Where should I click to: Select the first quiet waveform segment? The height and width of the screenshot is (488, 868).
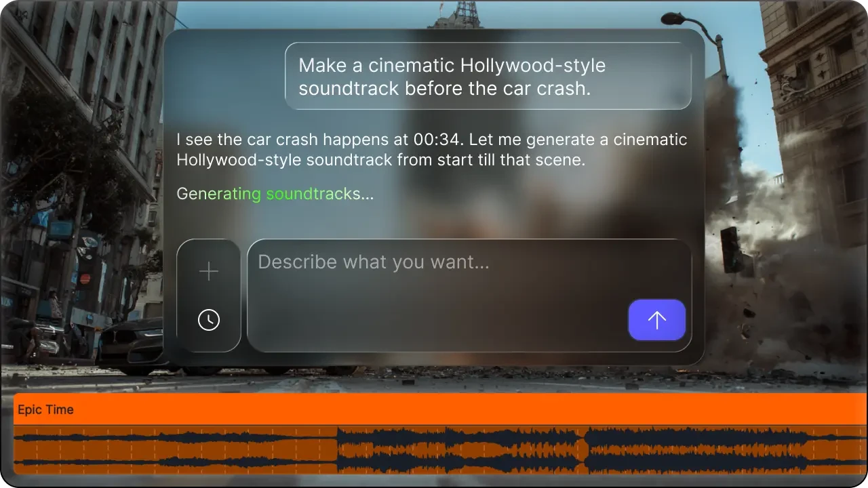[x=175, y=450]
